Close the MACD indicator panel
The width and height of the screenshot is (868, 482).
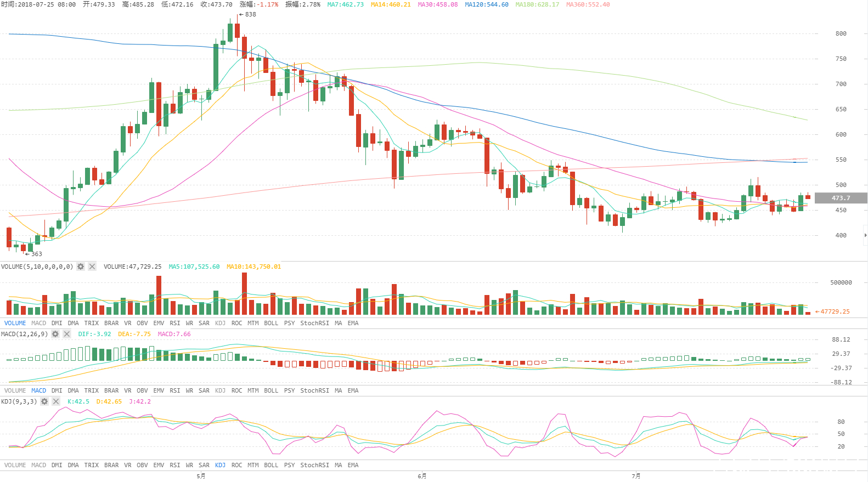click(x=67, y=334)
